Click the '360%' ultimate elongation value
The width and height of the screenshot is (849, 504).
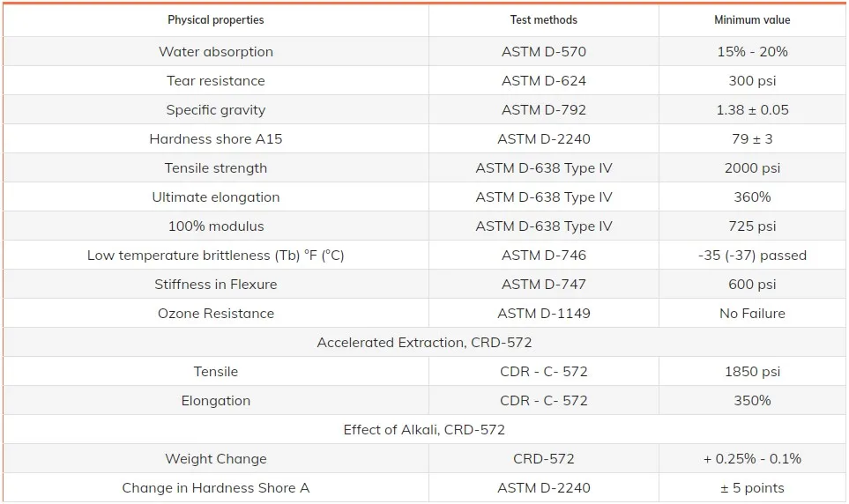tap(752, 197)
